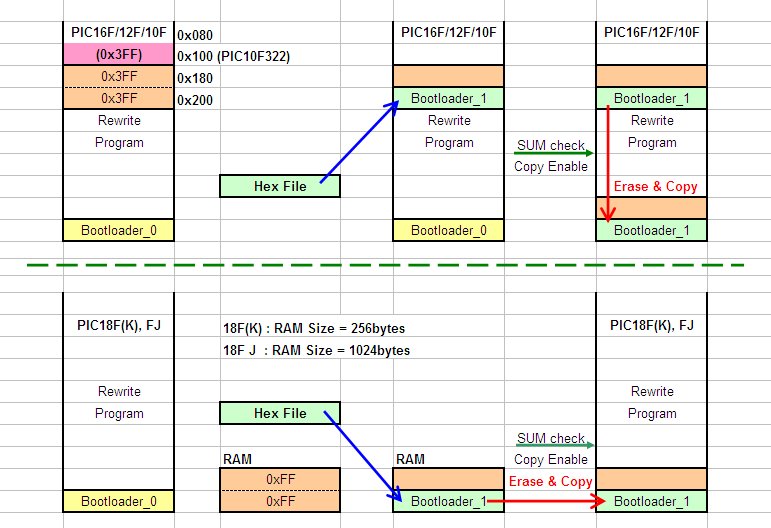Click the red vertical Erase & Copy label

point(655,187)
